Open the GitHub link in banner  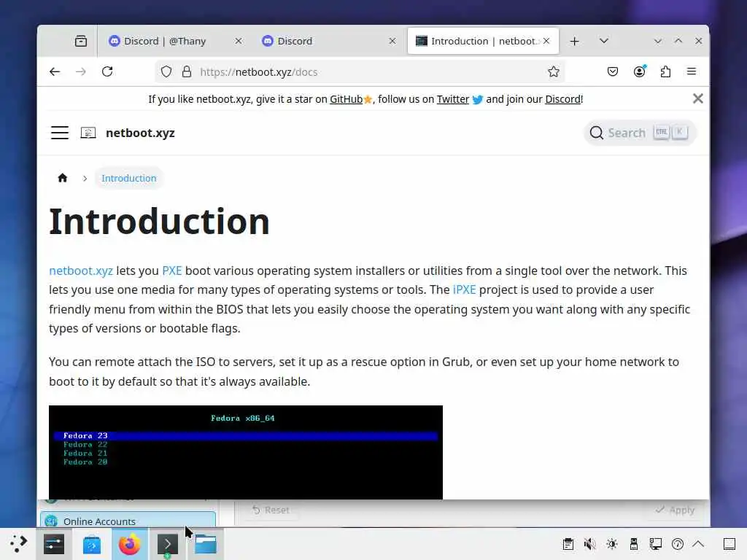click(x=346, y=99)
